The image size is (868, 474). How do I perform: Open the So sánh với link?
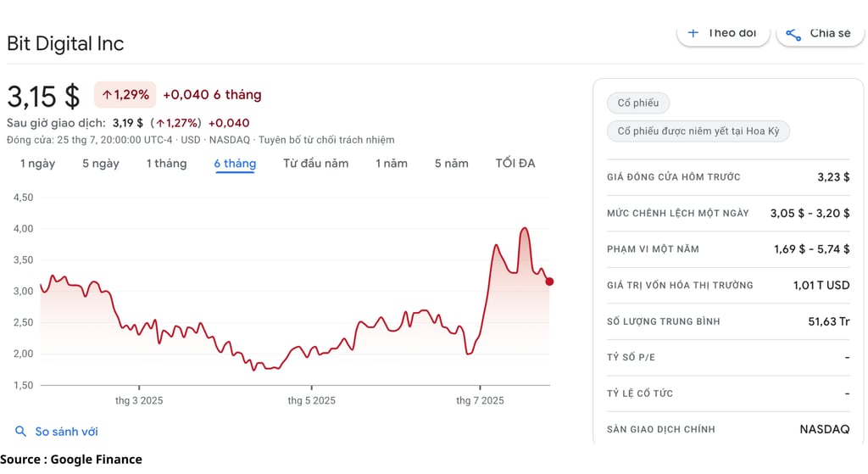(x=66, y=432)
